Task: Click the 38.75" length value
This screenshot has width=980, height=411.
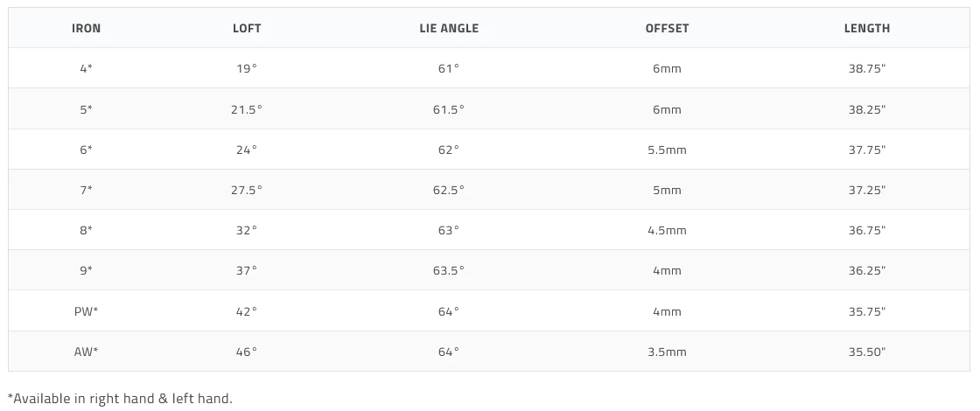Action: click(866, 68)
